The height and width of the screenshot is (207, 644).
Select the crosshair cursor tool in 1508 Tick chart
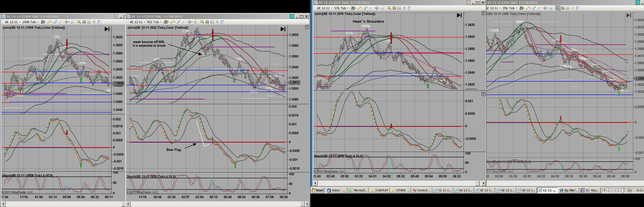[x=66, y=22]
